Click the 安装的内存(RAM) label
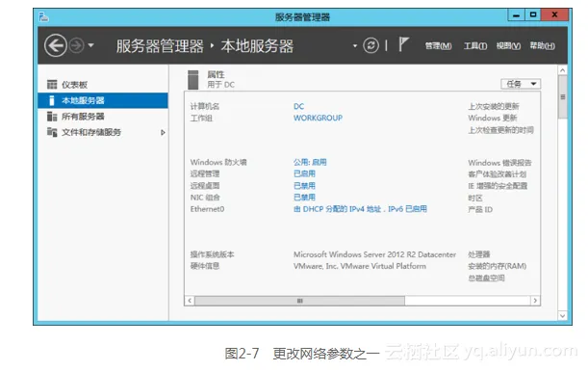Image resolution: width=588 pixels, height=371 pixels. click(498, 266)
